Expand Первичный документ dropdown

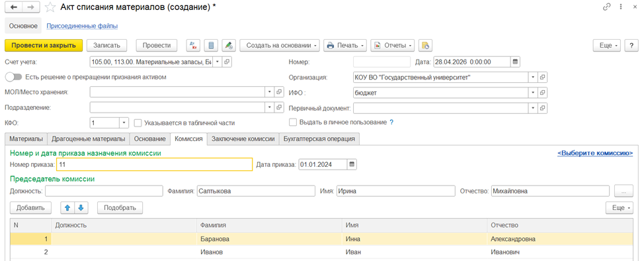tap(533, 108)
